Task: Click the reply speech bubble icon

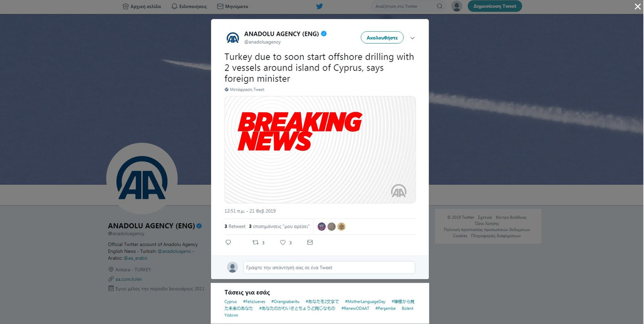Action: pyautogui.click(x=228, y=242)
